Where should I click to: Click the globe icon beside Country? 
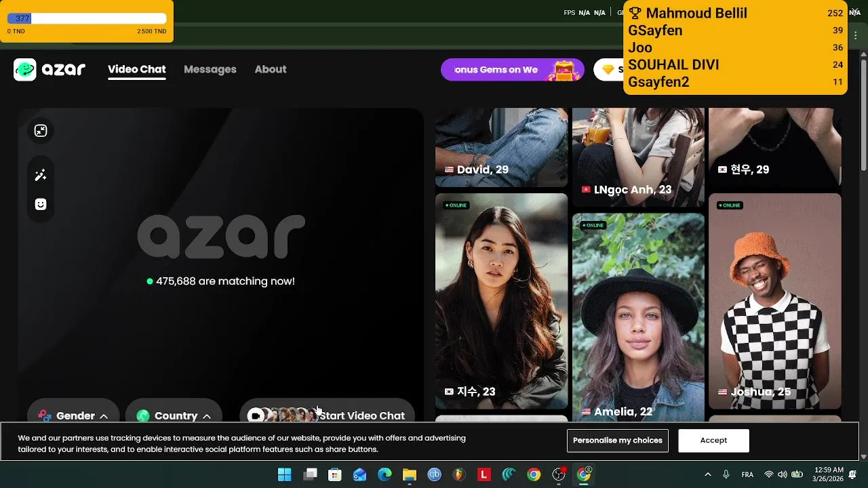pyautogui.click(x=143, y=415)
